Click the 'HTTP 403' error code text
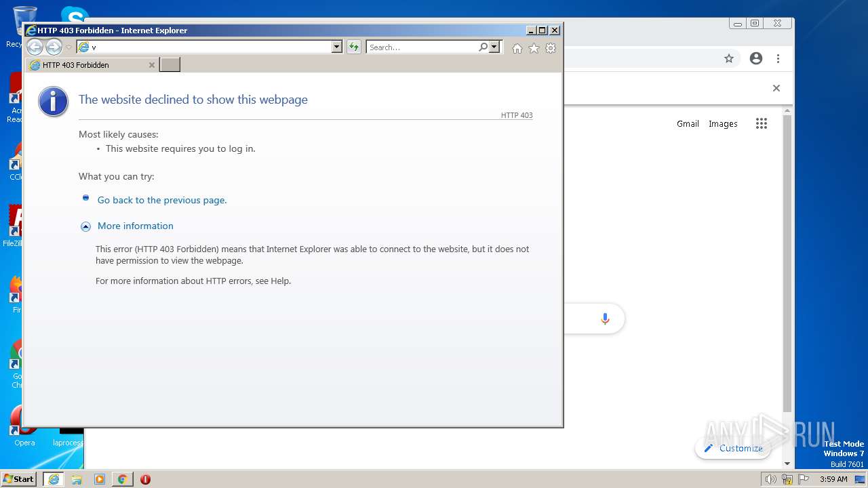 click(517, 115)
